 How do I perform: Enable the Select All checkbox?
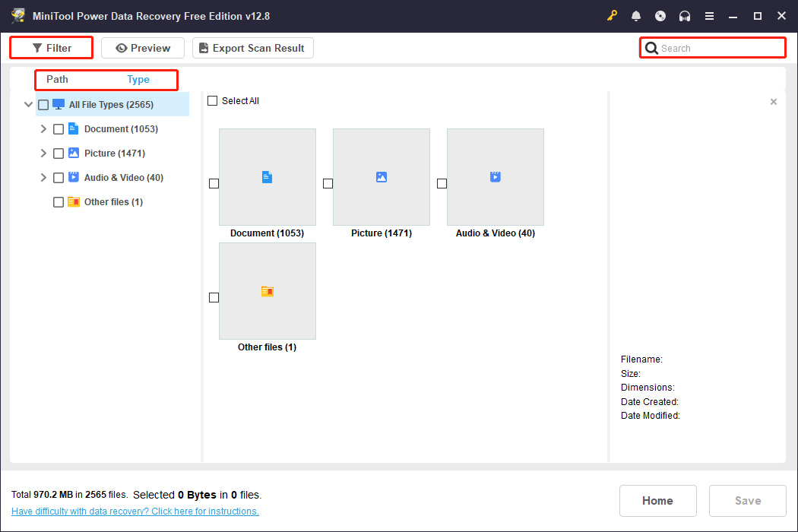(212, 100)
